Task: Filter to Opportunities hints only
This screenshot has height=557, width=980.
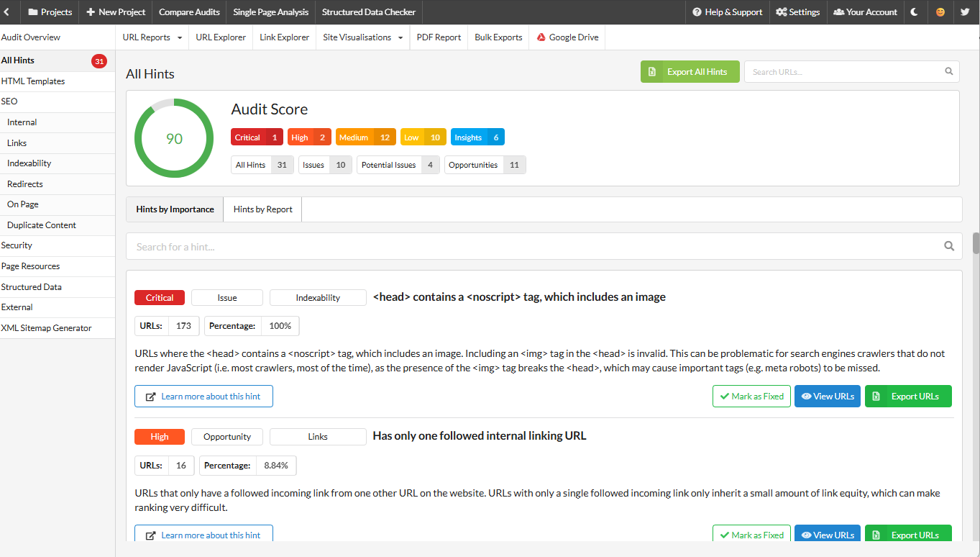Action: pyautogui.click(x=485, y=165)
